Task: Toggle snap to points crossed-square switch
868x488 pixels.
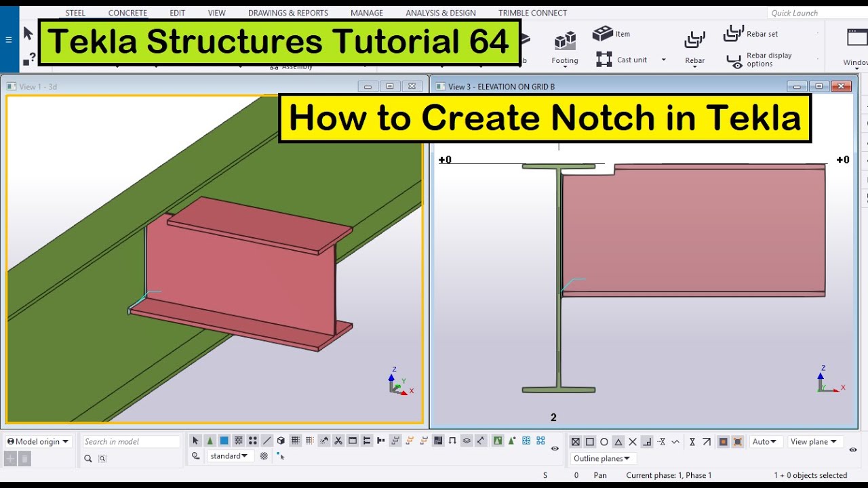Action: [576, 442]
